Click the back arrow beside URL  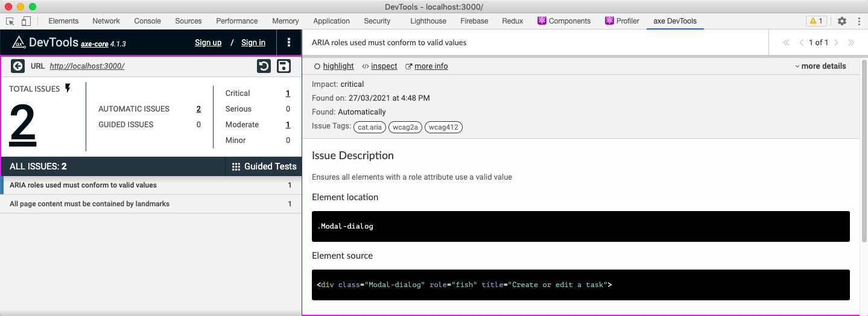(17, 66)
